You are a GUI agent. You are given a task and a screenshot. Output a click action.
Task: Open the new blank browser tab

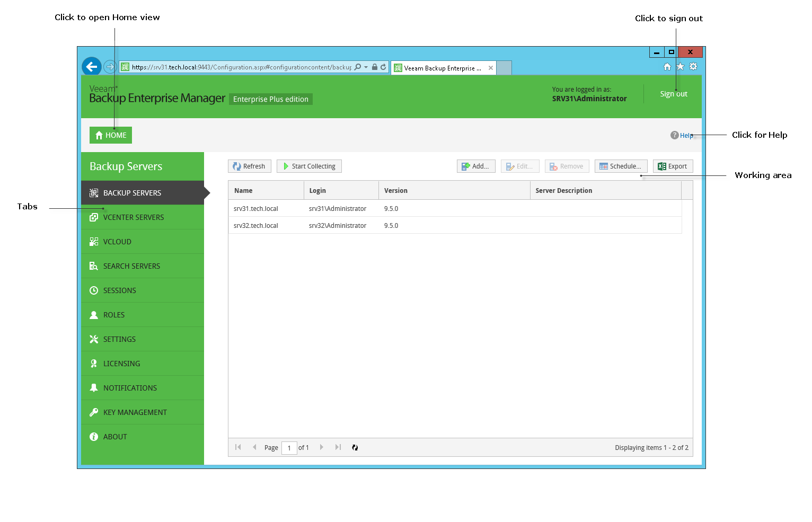coord(504,68)
